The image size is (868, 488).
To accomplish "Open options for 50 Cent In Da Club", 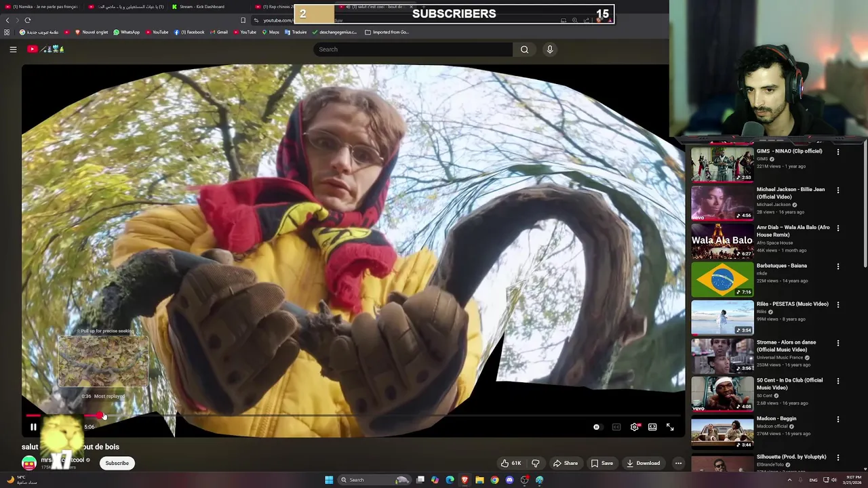I will 838,381.
